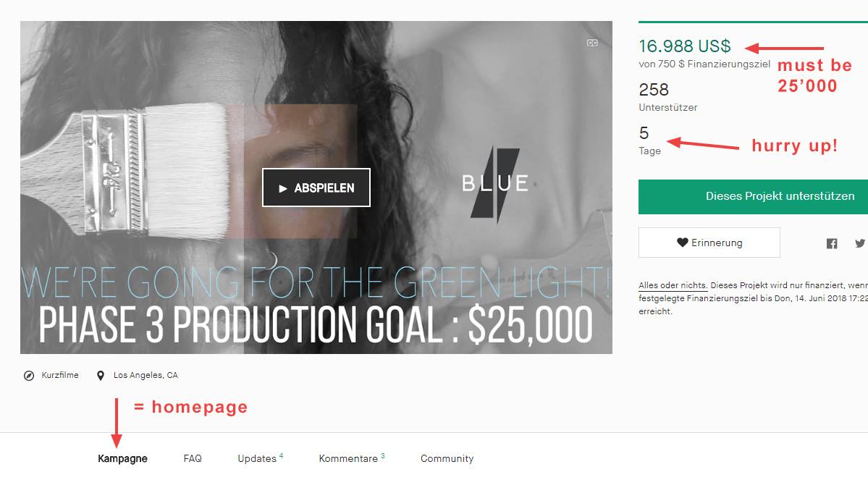
Task: Click the location pin icon
Action: pos(101,376)
